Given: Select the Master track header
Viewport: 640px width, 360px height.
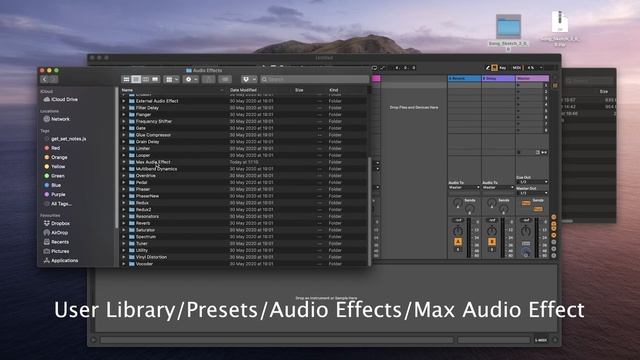Looking at the screenshot, I should coord(532,78).
